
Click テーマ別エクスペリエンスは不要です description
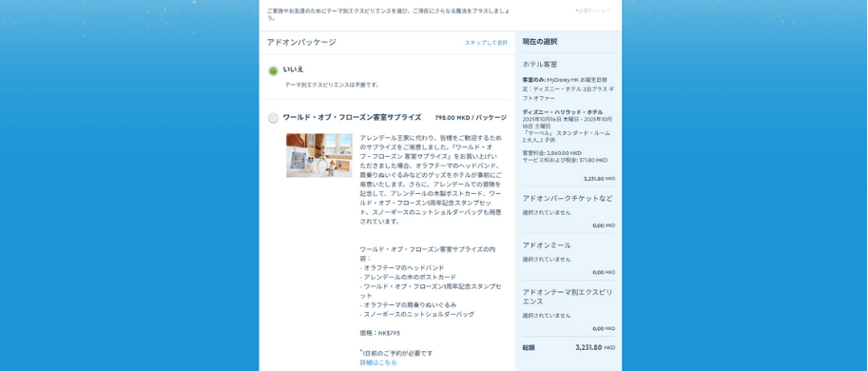pyautogui.click(x=332, y=86)
